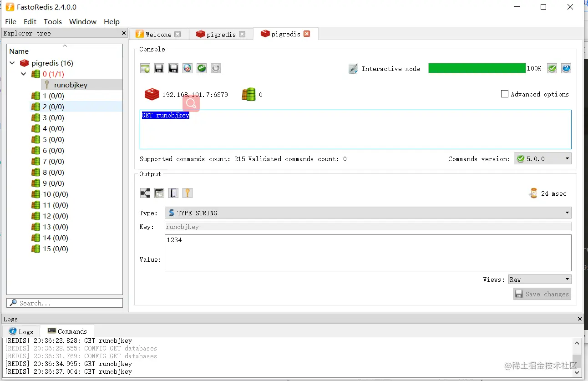The image size is (588, 381).
Task: Click log line 20:36:23.828 GET runobjkey
Action: click(x=68, y=340)
